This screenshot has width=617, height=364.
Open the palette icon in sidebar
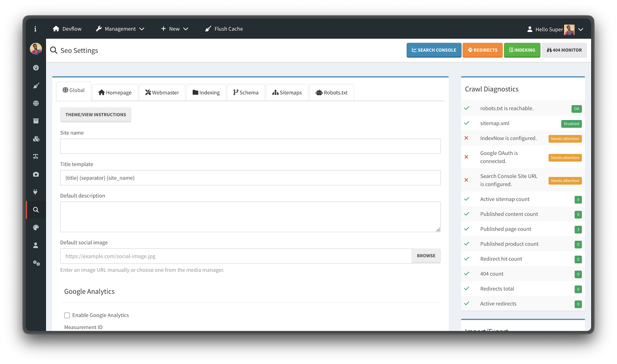point(36,227)
